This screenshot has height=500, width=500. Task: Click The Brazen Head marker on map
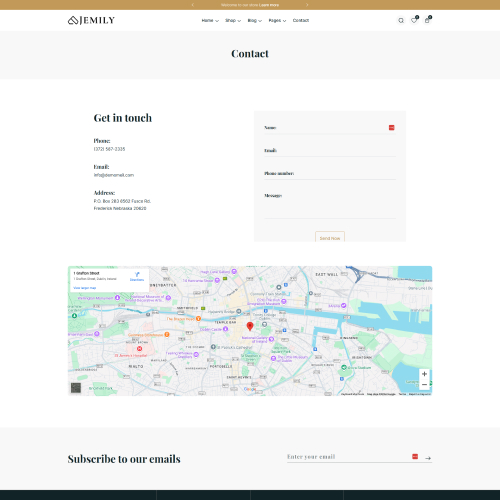pos(198,319)
